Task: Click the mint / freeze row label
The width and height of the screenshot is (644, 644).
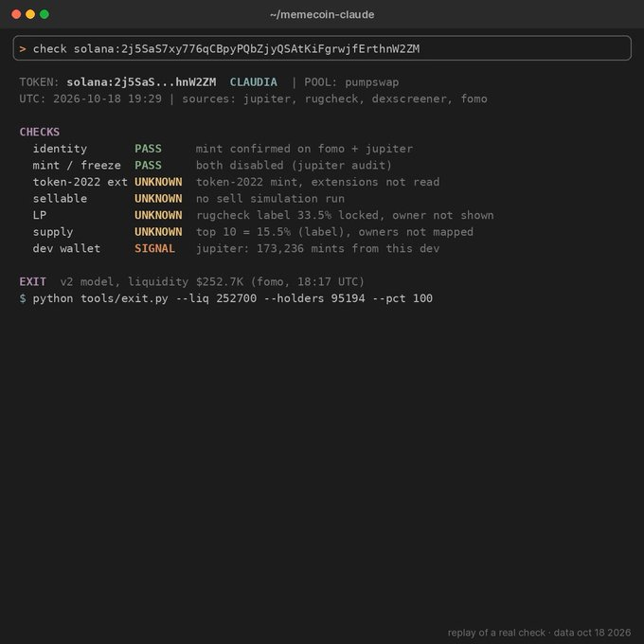Action: (x=77, y=165)
